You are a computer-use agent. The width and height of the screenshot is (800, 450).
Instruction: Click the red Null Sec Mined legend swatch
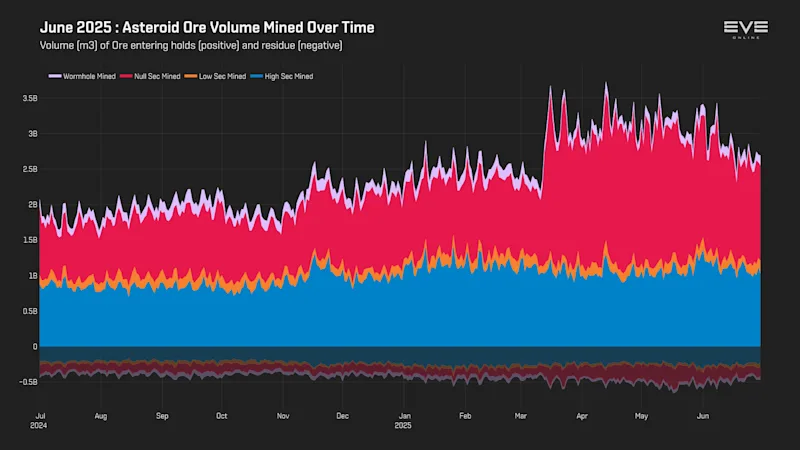tap(126, 76)
